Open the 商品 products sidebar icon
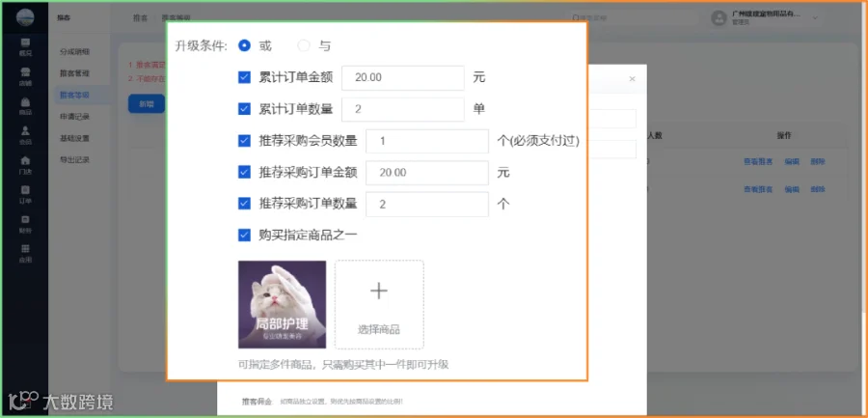868x418 pixels. [x=25, y=106]
